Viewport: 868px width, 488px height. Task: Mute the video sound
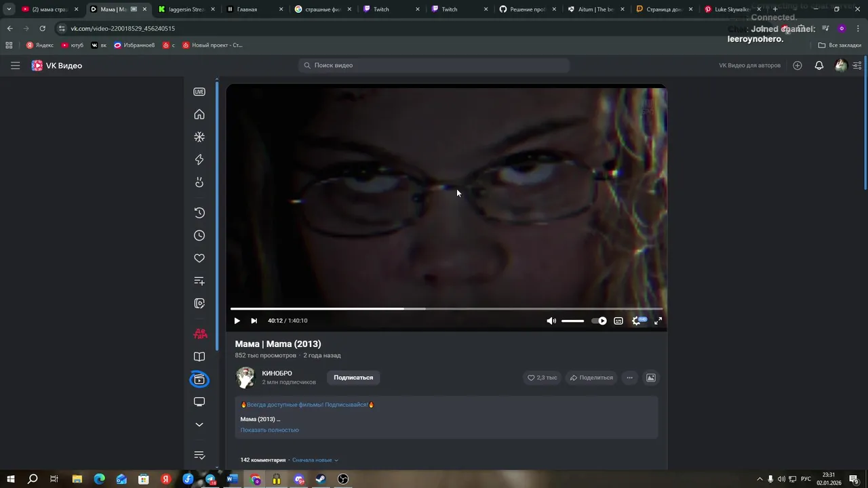(x=551, y=321)
